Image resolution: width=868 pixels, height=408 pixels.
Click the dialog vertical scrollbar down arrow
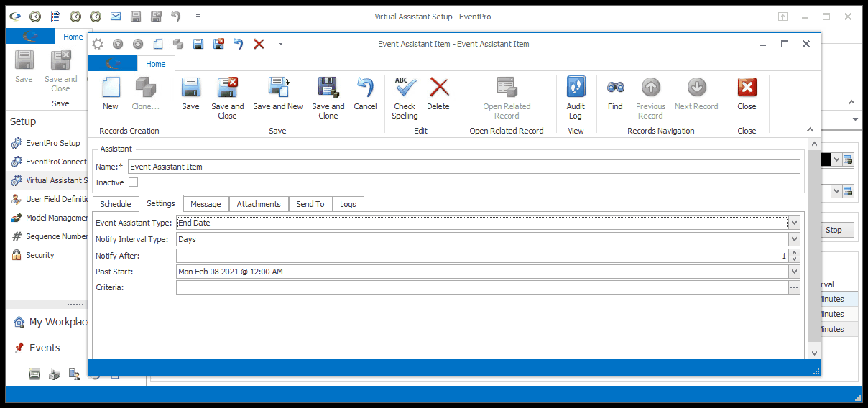point(814,353)
